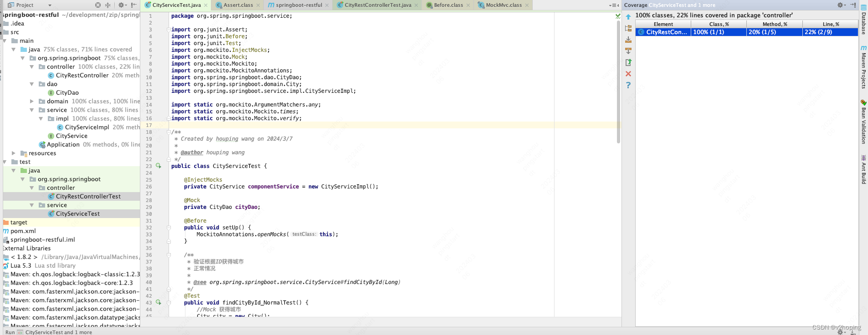
Task: Click the collapse all icon in Project panel
Action: (x=108, y=5)
